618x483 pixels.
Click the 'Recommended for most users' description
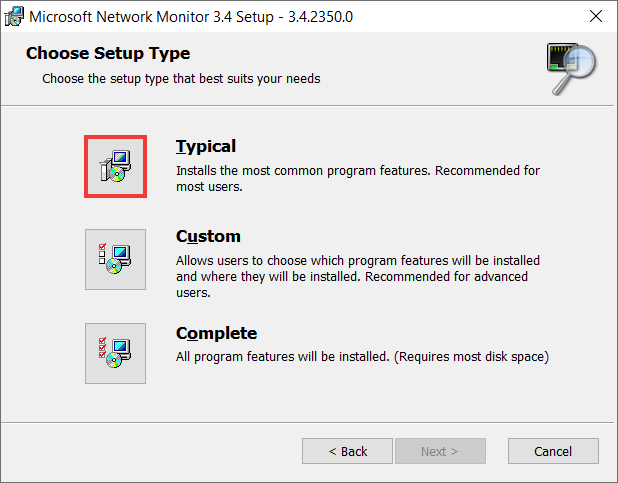pyautogui.click(x=358, y=179)
